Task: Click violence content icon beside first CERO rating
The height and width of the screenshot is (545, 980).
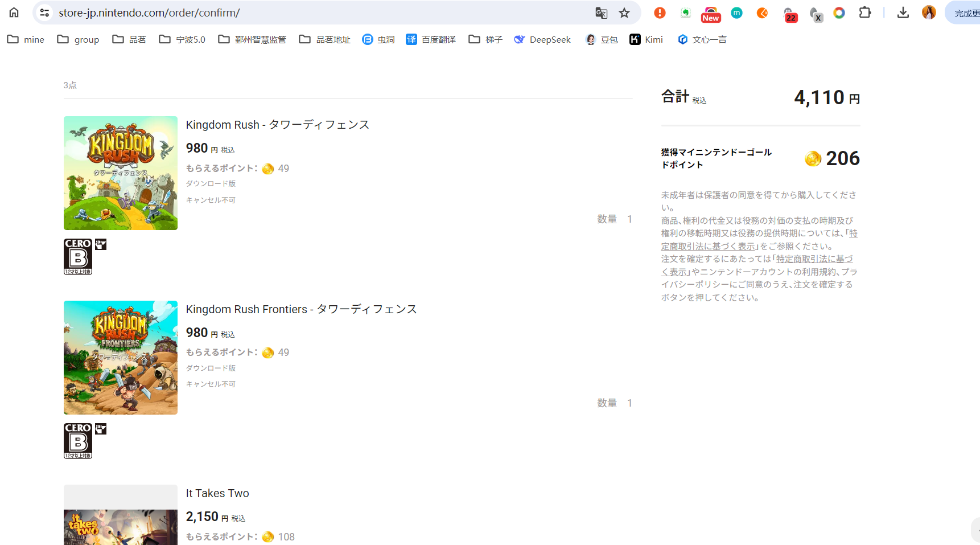Action: pos(101,244)
